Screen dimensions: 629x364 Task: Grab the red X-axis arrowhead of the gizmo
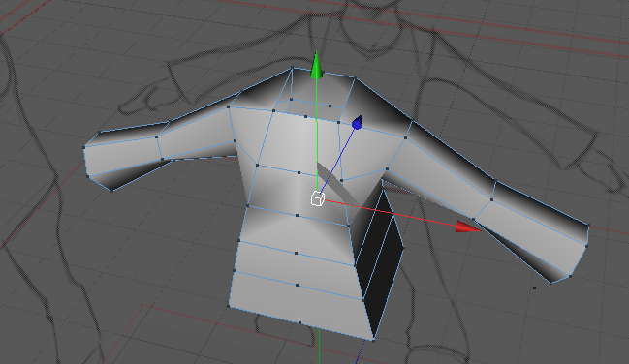click(x=468, y=227)
